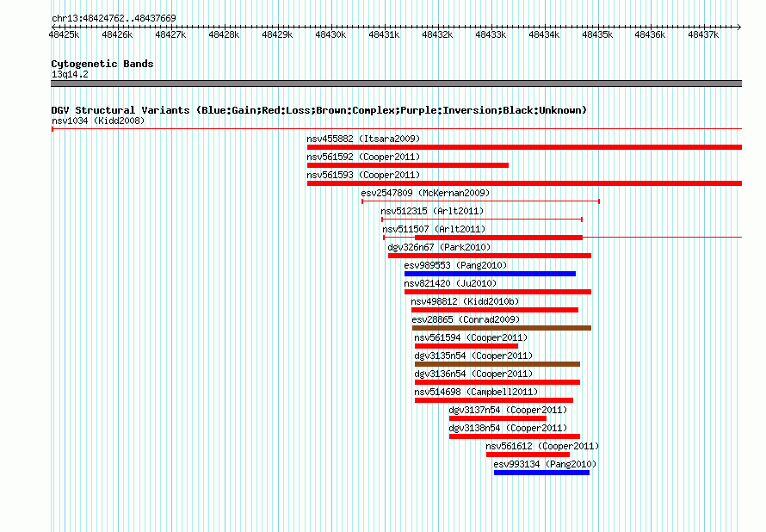
Task: Open esv2547809 (McKernan2009) variant label
Action: pyautogui.click(x=425, y=193)
